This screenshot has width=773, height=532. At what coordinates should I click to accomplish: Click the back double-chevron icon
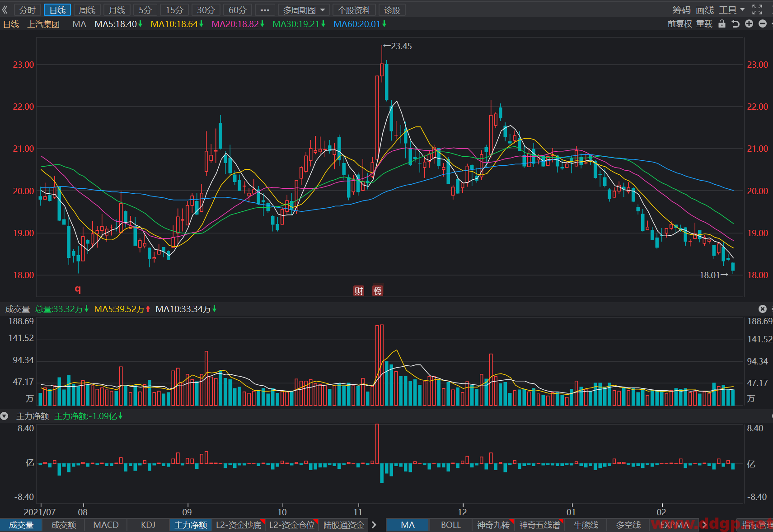point(5,9)
